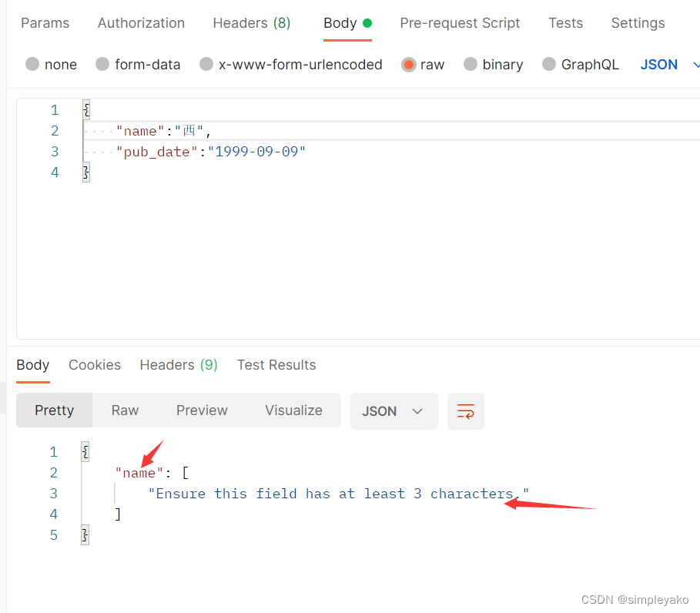Switch to the Preview response view
The height and width of the screenshot is (613, 700).
click(x=202, y=410)
